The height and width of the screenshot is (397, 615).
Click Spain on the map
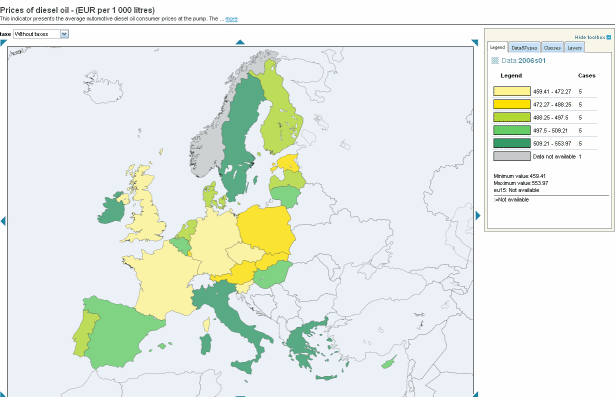[x=118, y=333]
